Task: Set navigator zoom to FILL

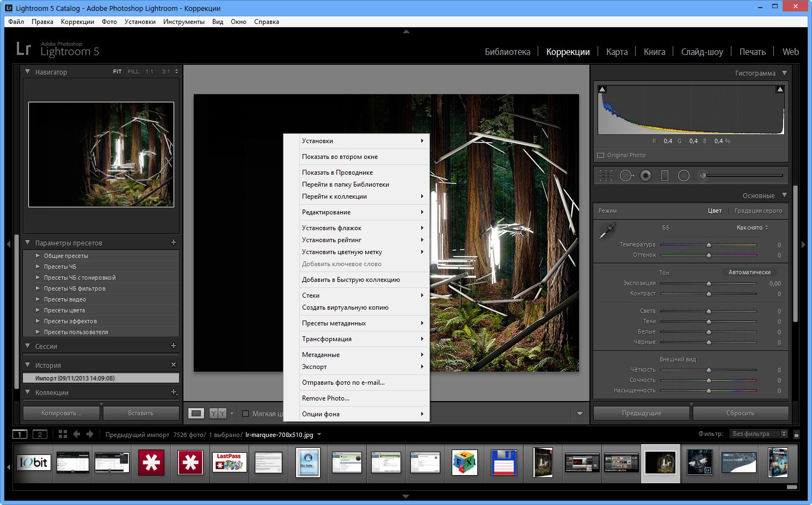Action: [x=133, y=72]
